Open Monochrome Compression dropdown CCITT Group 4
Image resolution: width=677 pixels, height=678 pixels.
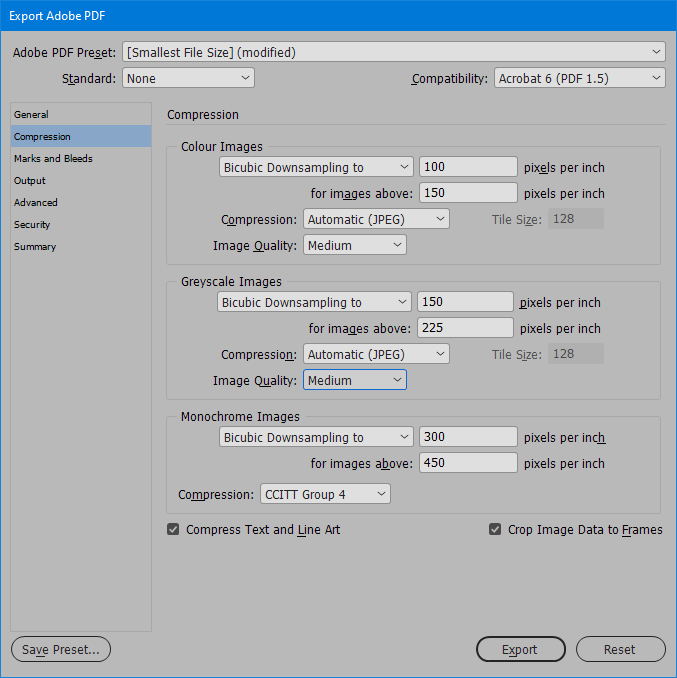[x=325, y=494]
